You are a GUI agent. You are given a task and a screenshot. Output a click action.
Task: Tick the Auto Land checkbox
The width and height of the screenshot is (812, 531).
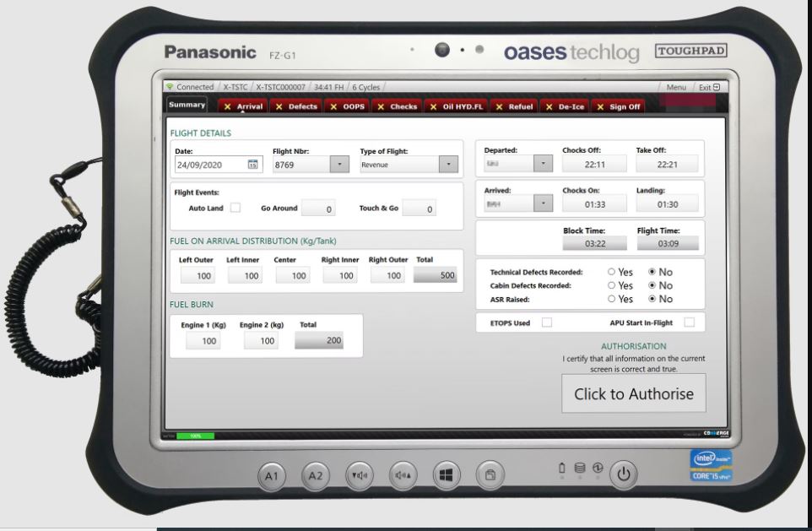click(235, 208)
